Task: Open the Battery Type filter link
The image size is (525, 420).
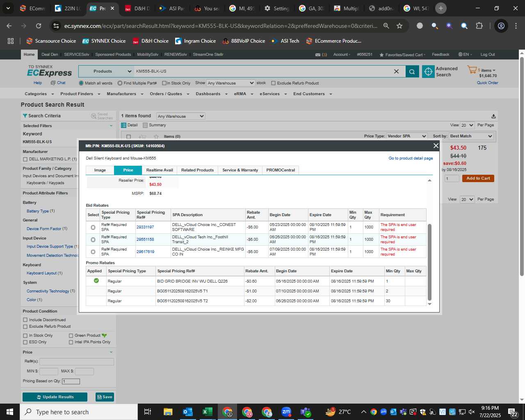Action: [x=38, y=211]
